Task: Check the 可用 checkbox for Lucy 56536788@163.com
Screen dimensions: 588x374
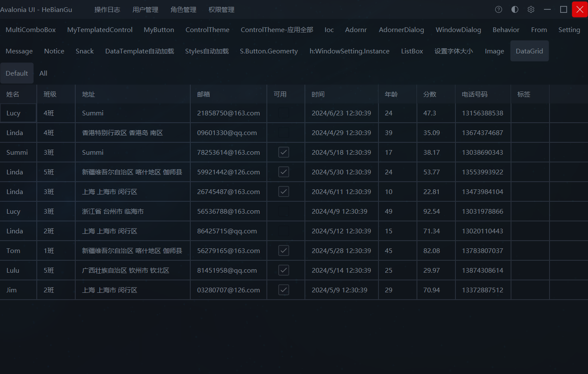Action: tap(284, 211)
